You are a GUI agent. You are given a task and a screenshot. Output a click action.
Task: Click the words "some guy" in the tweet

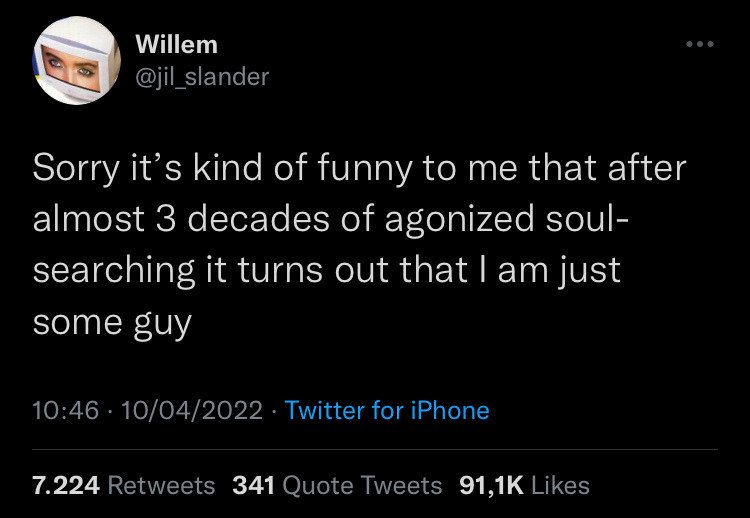[x=112, y=324]
